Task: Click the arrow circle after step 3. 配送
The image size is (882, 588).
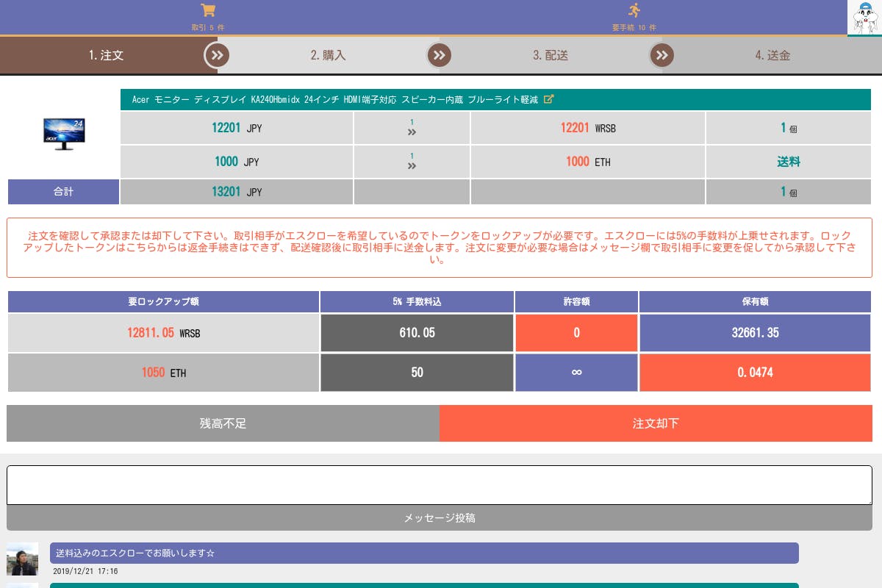Action: [661, 55]
